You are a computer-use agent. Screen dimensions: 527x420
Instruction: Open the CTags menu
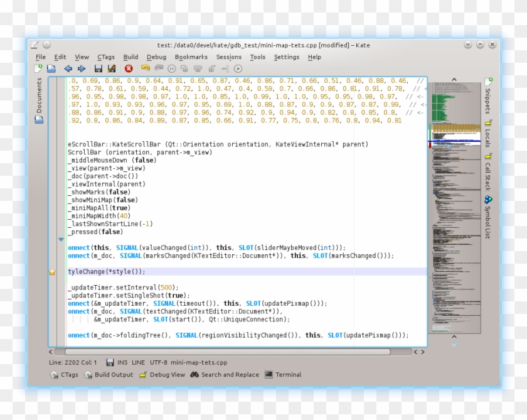pos(106,57)
